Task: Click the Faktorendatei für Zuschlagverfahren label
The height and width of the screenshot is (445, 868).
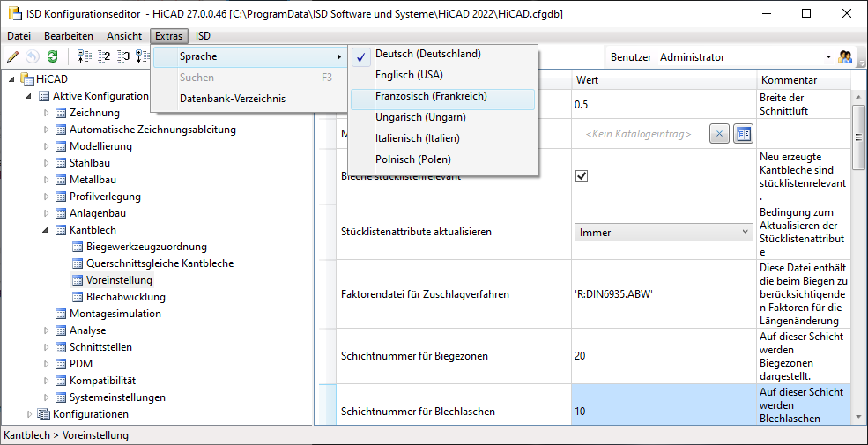Action: click(425, 294)
